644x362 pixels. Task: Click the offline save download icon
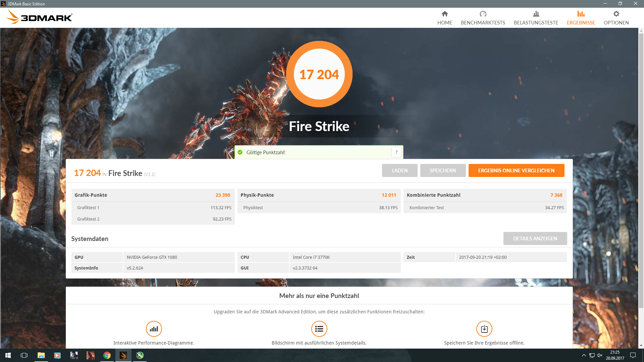point(484,329)
